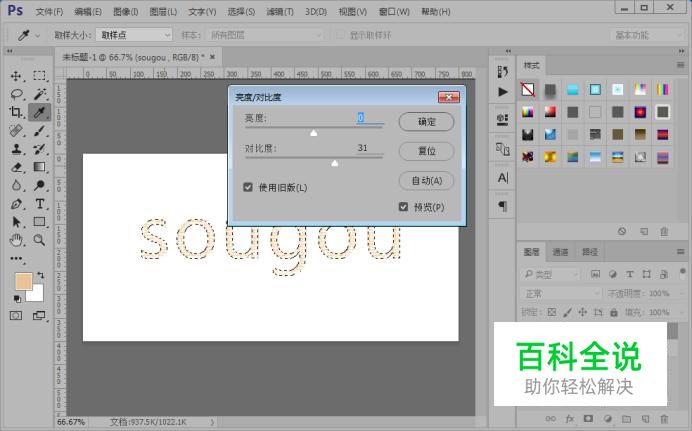Select the Healing Brush tool
This screenshot has width=692, height=431.
(x=16, y=131)
